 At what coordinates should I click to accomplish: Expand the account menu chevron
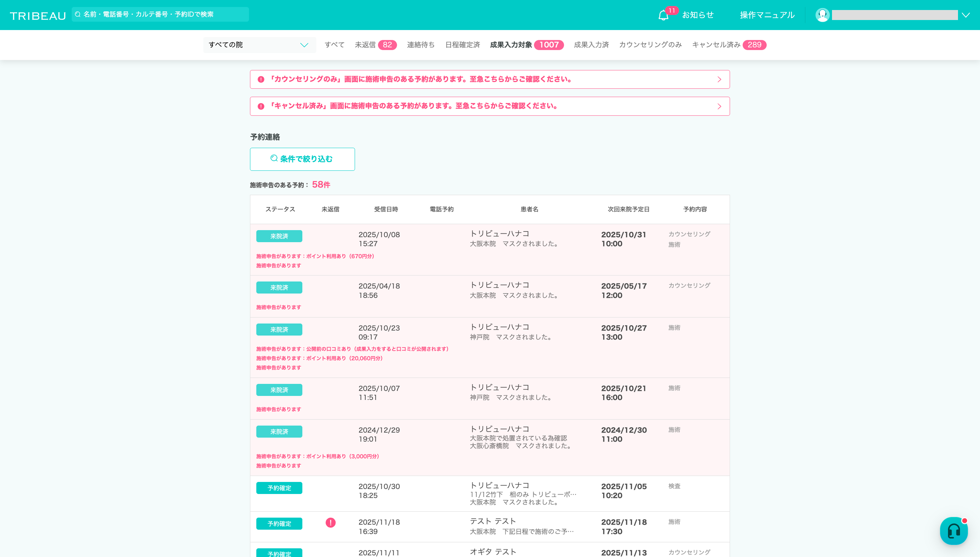[x=966, y=15]
